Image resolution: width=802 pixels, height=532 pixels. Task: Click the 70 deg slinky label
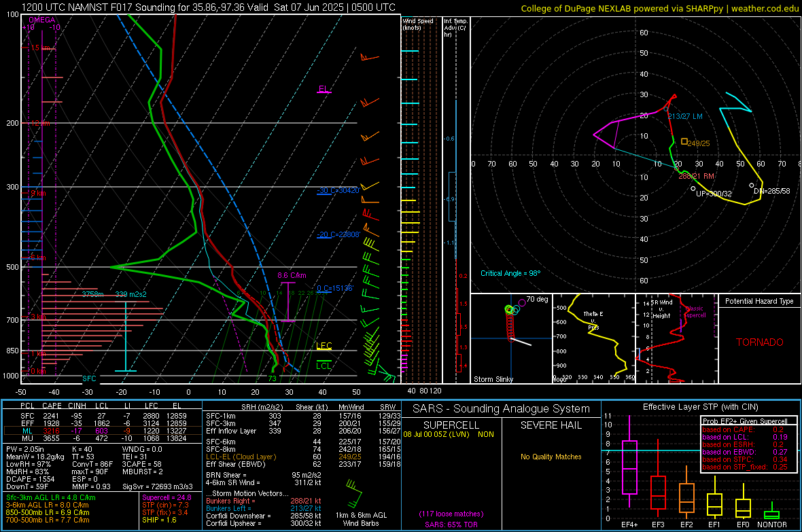click(537, 299)
